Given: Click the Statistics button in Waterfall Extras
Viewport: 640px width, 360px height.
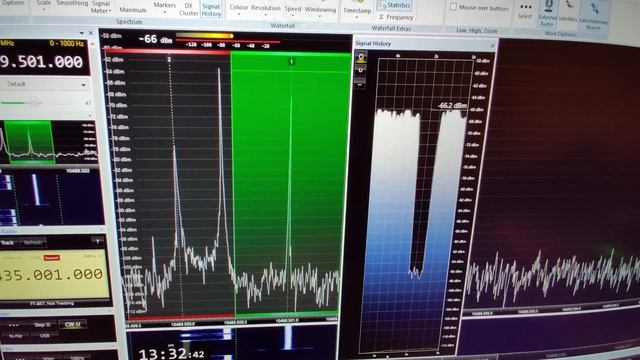Looking at the screenshot, I should [394, 5].
